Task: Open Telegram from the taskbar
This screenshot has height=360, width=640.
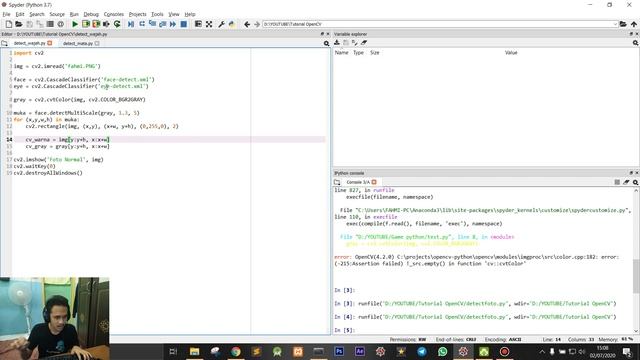Action: 422,351
